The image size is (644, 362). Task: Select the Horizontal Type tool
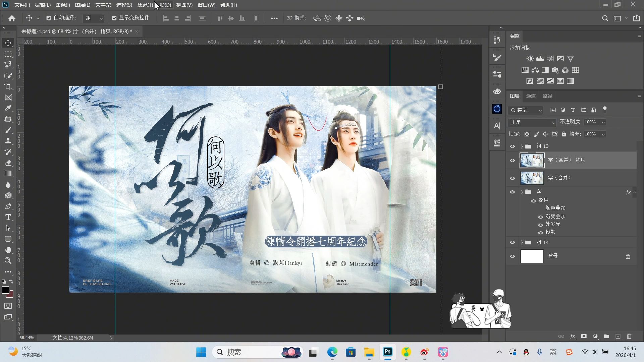click(x=8, y=217)
